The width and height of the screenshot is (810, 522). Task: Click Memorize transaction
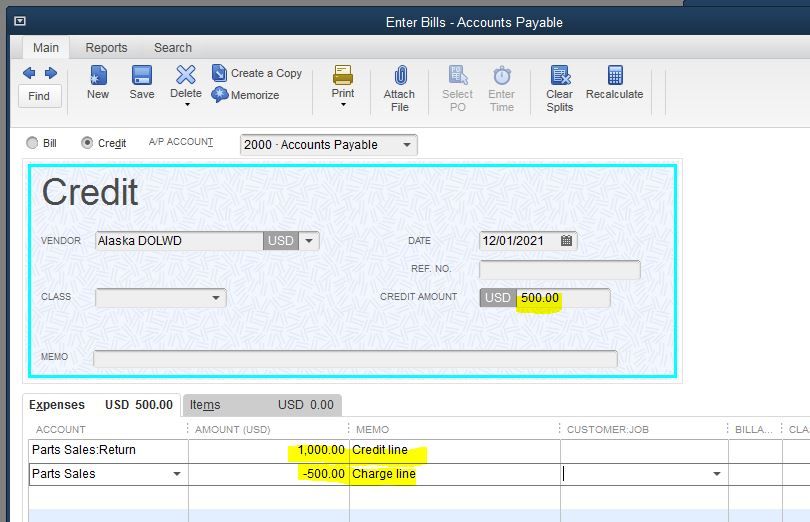[245, 95]
